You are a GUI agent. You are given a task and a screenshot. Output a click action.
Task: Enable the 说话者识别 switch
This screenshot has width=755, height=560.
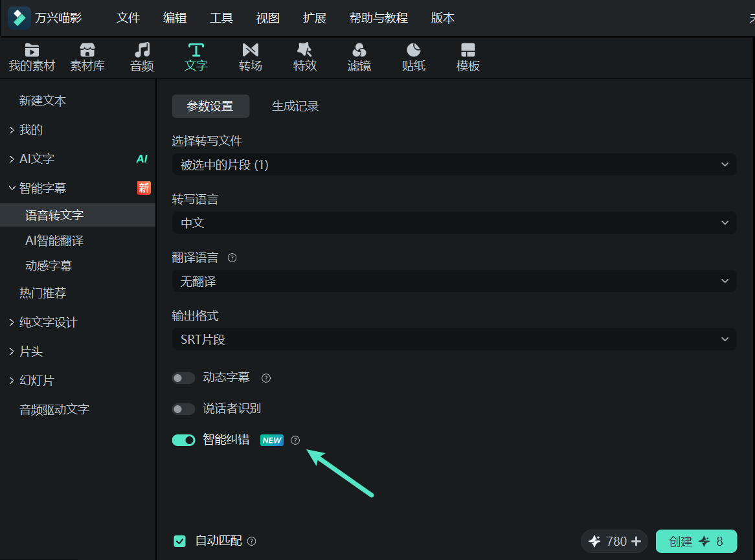click(x=183, y=409)
